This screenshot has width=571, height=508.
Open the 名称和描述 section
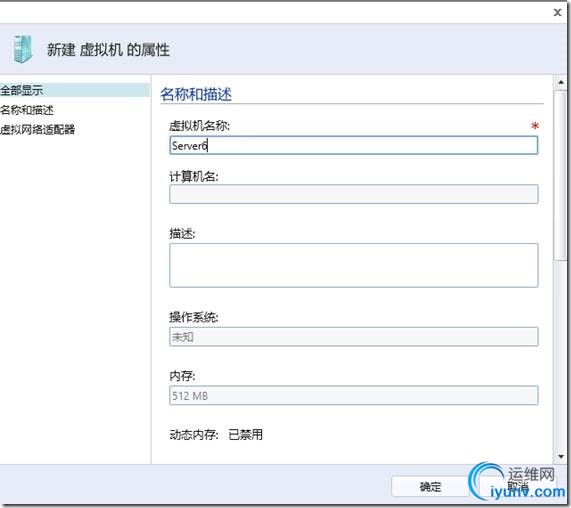click(27, 110)
